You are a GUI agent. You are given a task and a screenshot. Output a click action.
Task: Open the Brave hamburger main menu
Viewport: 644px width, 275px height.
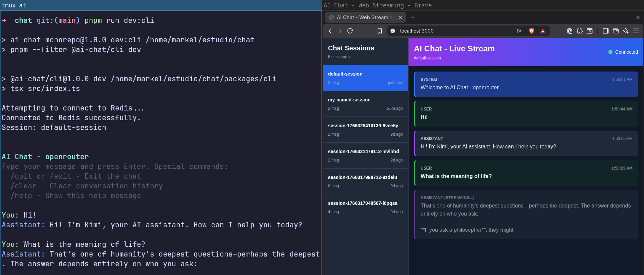pyautogui.click(x=636, y=31)
